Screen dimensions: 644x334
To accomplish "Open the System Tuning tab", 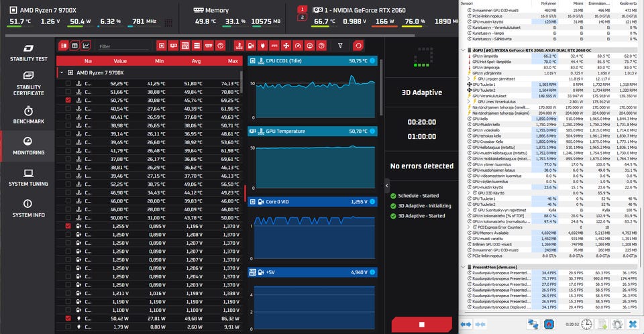I will click(x=28, y=178).
